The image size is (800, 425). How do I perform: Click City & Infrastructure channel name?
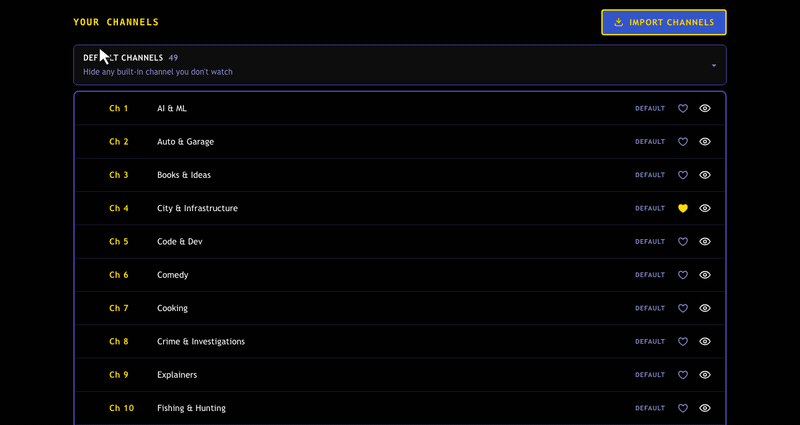point(197,208)
